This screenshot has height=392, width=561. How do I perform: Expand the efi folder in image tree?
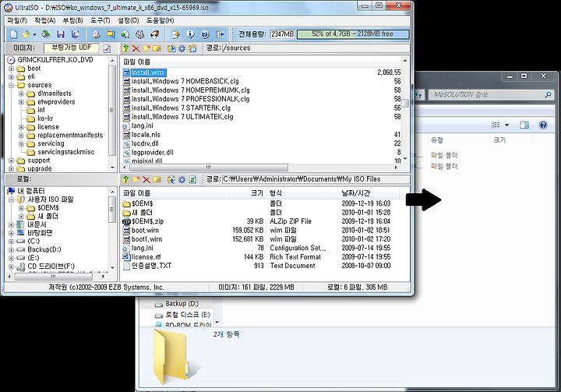coord(12,76)
